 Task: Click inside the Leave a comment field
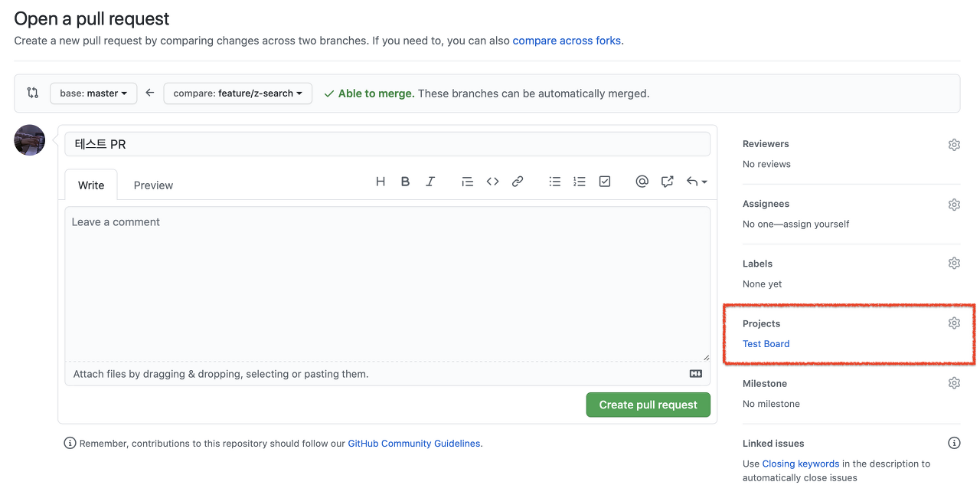coord(387,284)
